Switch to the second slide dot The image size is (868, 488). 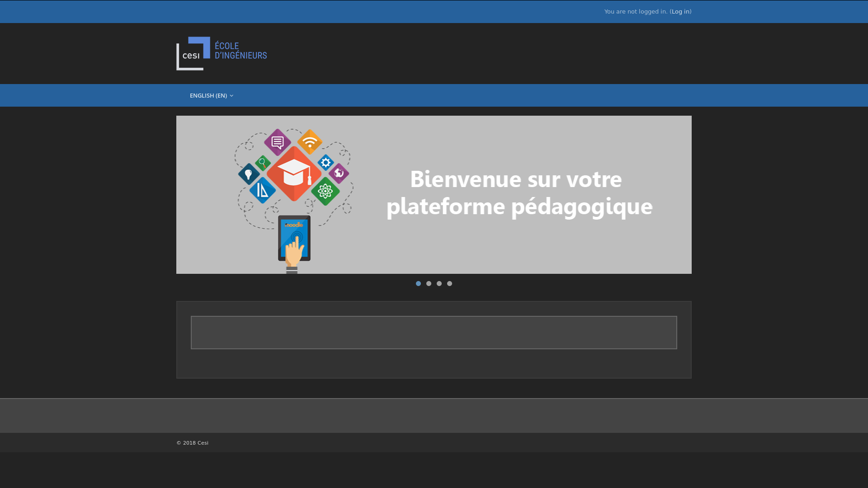point(429,283)
